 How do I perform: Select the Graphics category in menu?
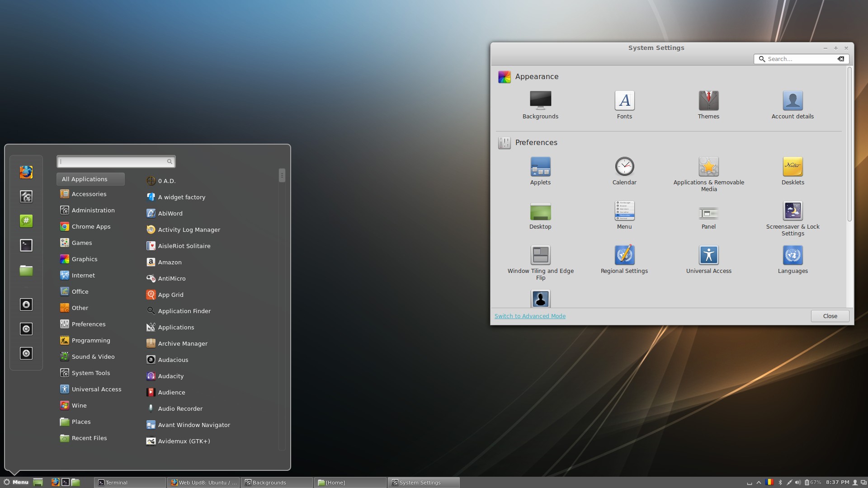(x=85, y=259)
